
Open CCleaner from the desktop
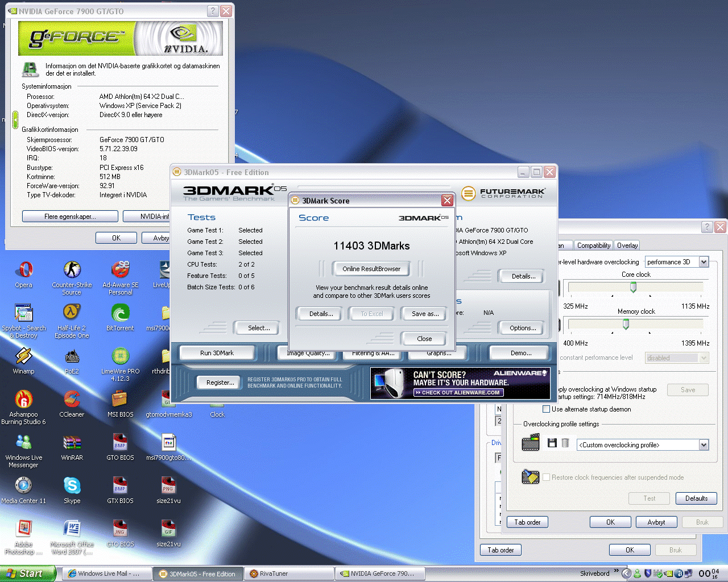pyautogui.click(x=72, y=400)
